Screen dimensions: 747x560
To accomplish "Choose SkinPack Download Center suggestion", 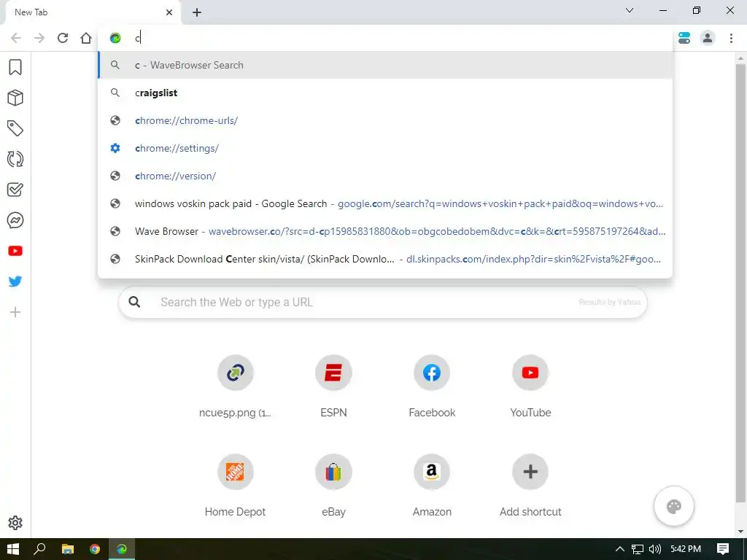I will (385, 259).
